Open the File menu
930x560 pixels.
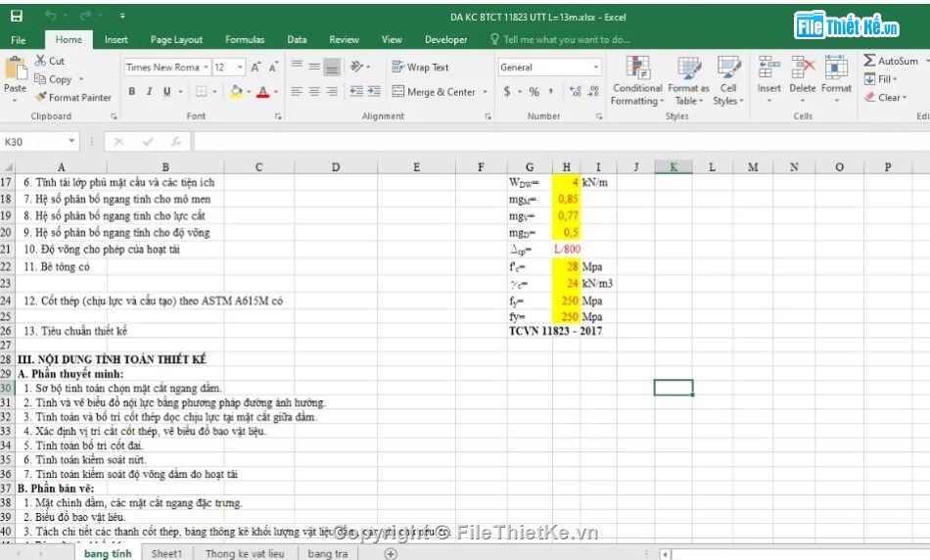pyautogui.click(x=19, y=40)
